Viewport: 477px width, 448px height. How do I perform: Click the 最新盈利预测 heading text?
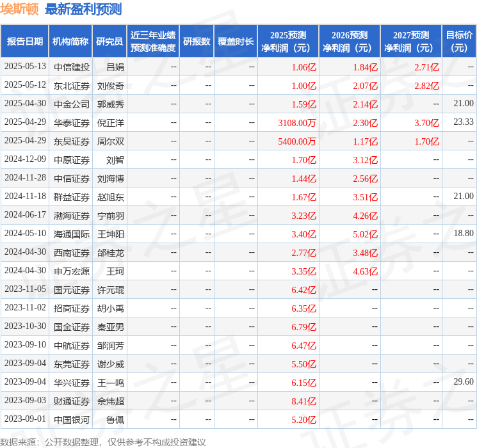click(83, 9)
